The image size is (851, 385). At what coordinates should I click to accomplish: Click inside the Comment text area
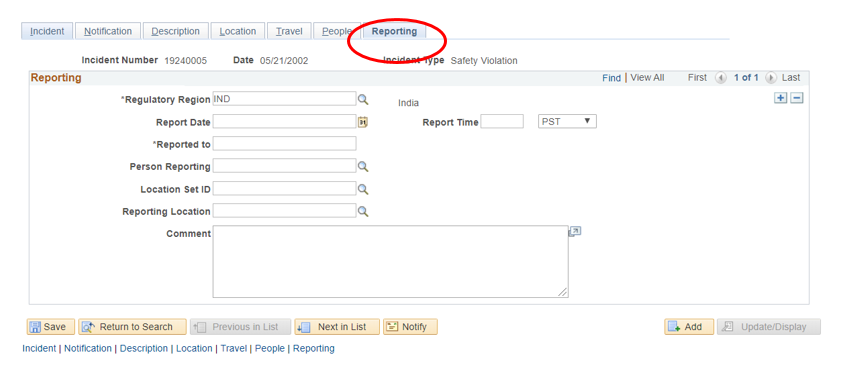(x=390, y=262)
